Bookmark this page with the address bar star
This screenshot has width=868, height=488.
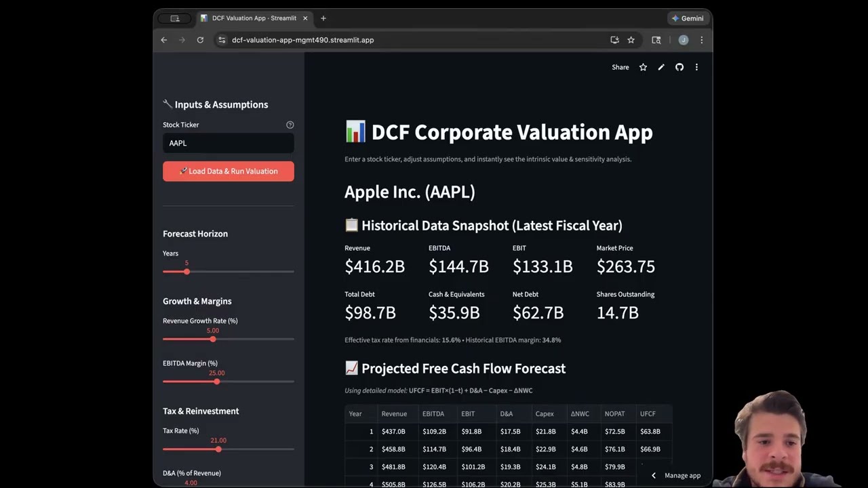(x=631, y=40)
